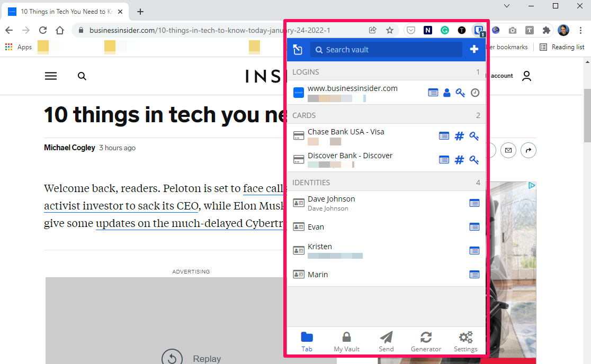This screenshot has width=591, height=364.
Task: Click the camera screenshot extension icon
Action: [x=512, y=31]
